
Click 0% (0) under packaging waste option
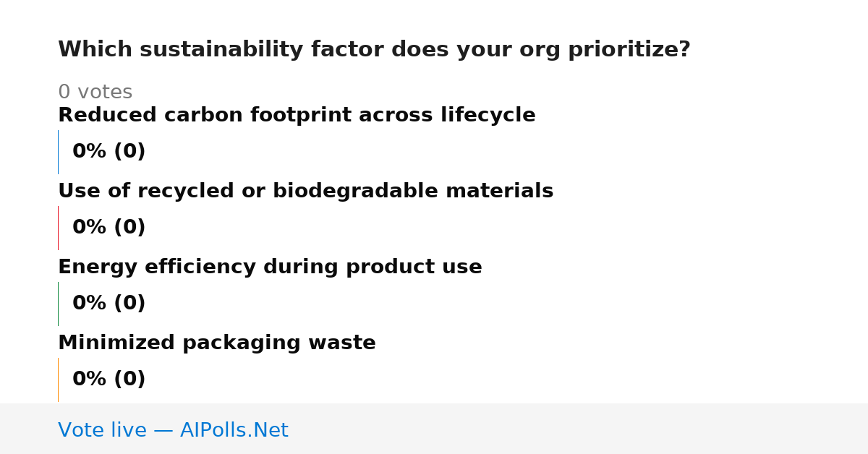(x=109, y=380)
